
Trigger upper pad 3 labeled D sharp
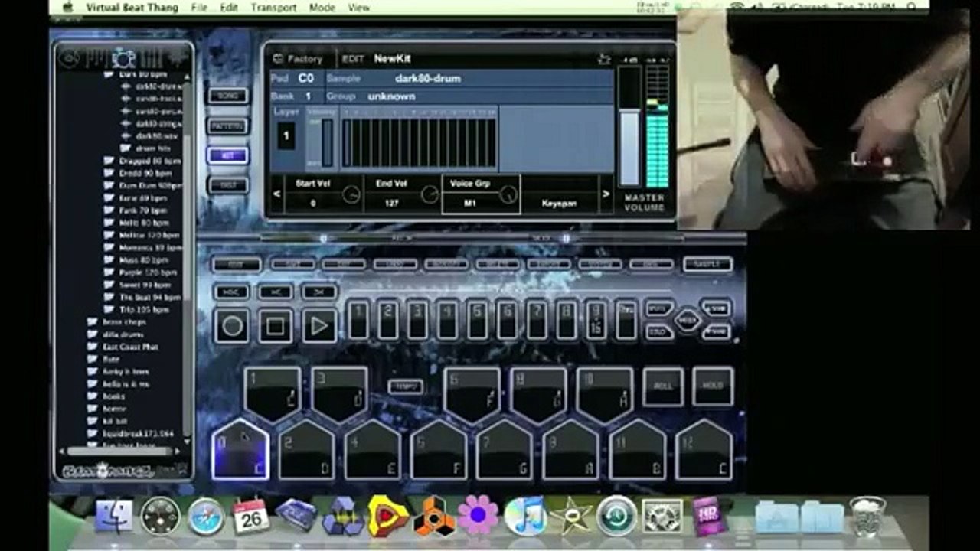[339, 394]
